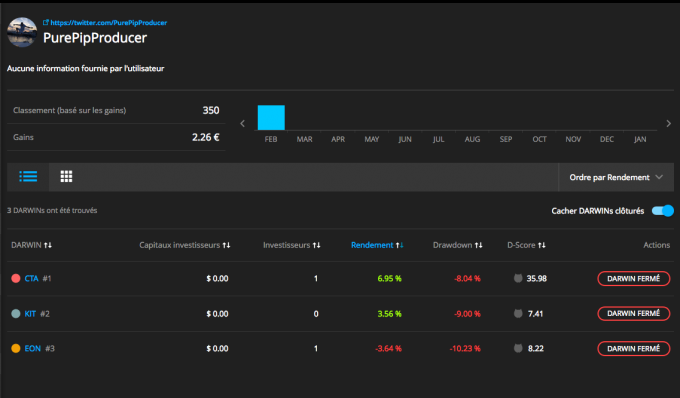Click the Classement (basé sur les gains) label
This screenshot has height=398, width=680.
click(x=69, y=111)
